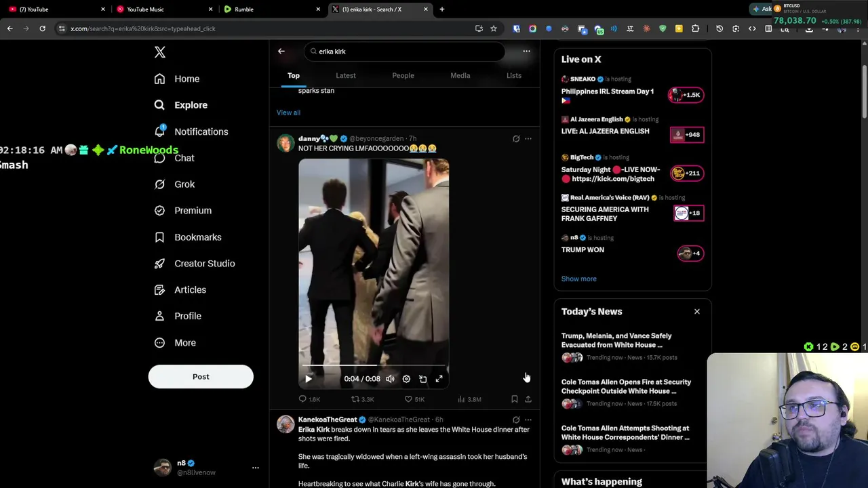Go back in browser history
This screenshot has height=488, width=868.
coord(9,28)
